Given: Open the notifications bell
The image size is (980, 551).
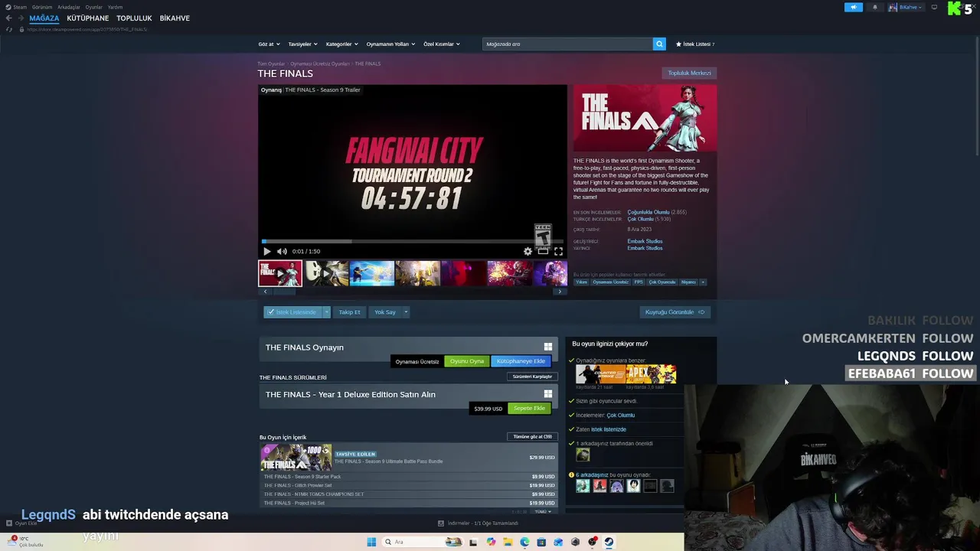Looking at the screenshot, I should click(875, 7).
